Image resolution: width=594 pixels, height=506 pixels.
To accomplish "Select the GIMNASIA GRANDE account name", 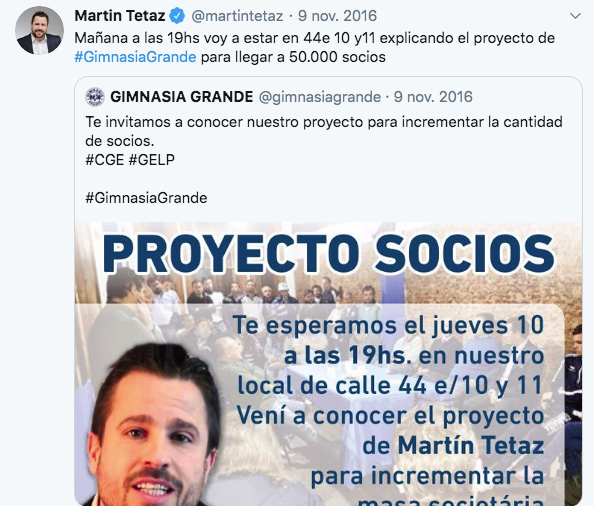I will (x=181, y=97).
